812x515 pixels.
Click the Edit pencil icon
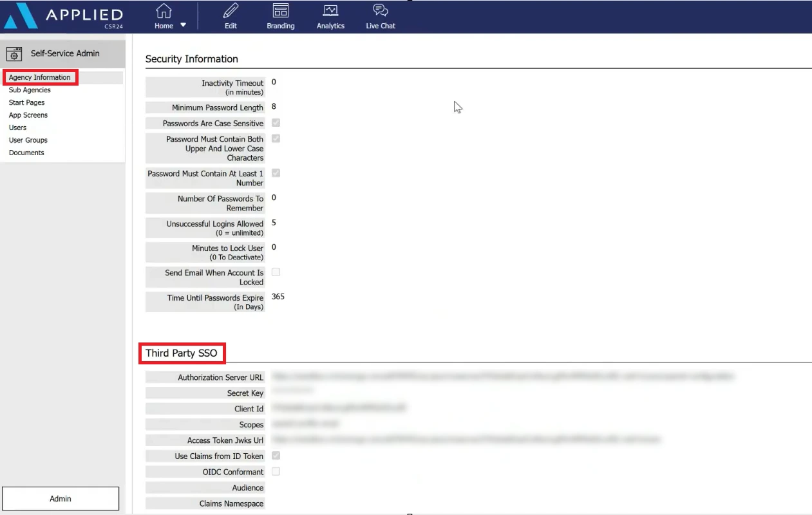point(231,11)
